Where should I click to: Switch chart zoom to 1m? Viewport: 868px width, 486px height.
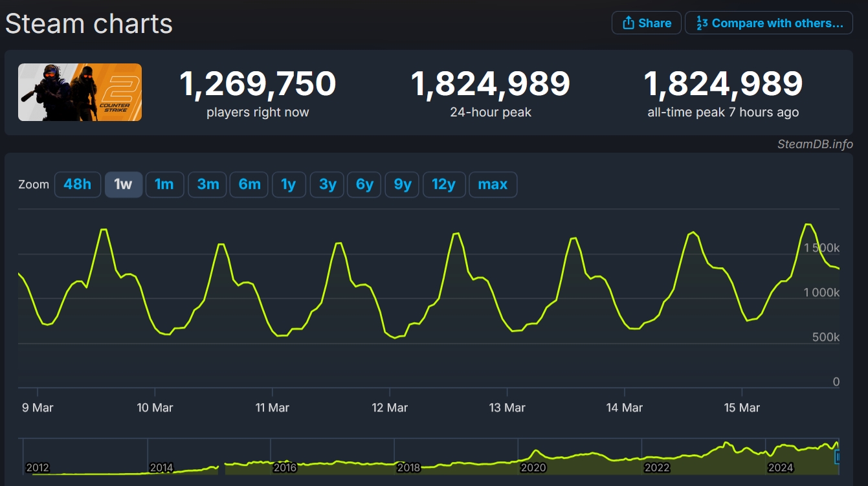click(164, 184)
